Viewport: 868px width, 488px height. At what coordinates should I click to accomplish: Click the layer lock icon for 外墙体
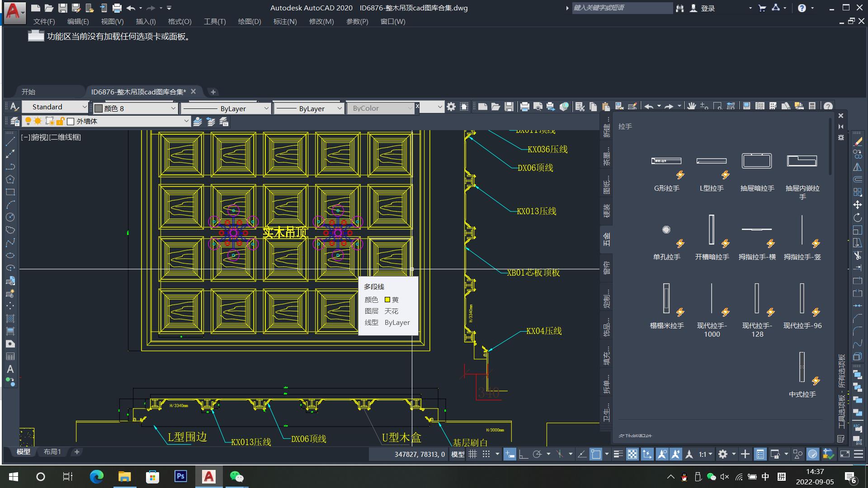pyautogui.click(x=60, y=121)
